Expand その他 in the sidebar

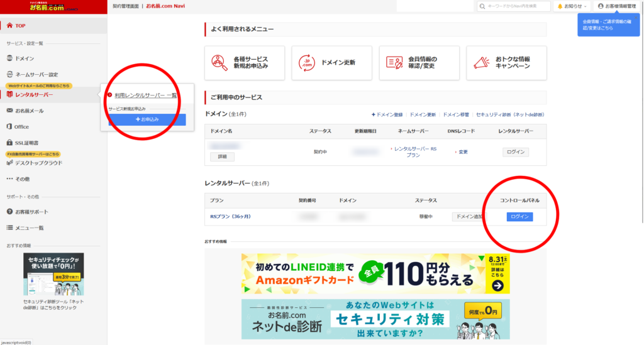tap(22, 179)
